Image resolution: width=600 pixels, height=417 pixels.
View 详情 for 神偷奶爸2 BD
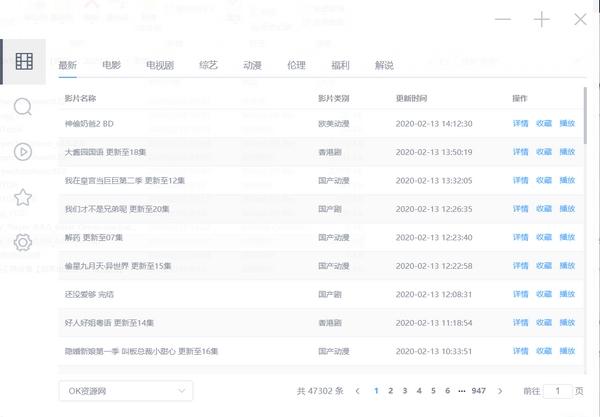pyautogui.click(x=520, y=123)
